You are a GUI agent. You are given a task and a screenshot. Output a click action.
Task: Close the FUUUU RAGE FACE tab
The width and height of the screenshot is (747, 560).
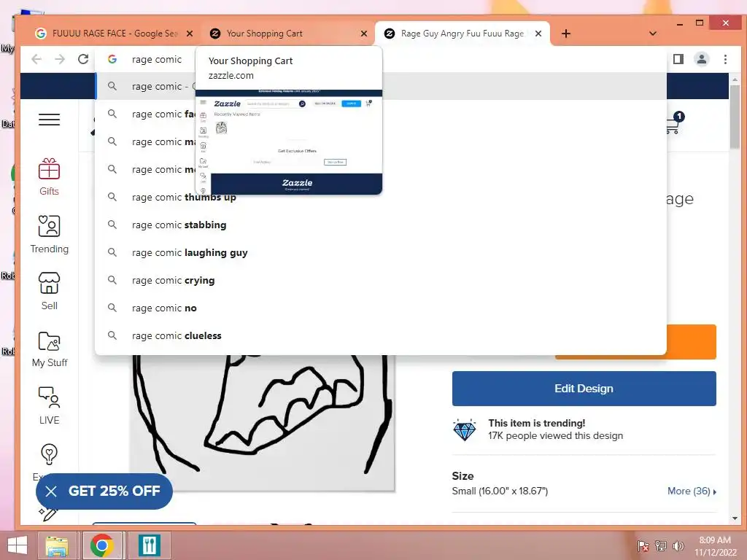click(190, 34)
